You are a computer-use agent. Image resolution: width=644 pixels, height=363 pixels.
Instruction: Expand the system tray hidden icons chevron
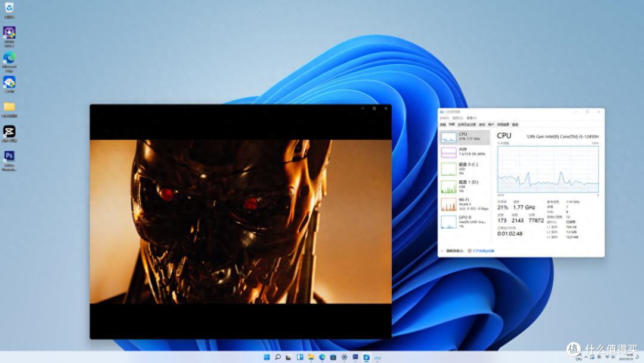(x=586, y=357)
